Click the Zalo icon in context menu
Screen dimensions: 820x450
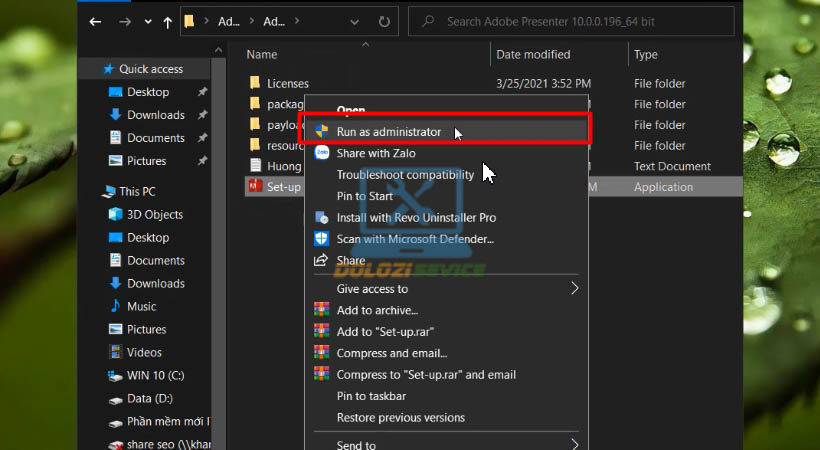322,153
